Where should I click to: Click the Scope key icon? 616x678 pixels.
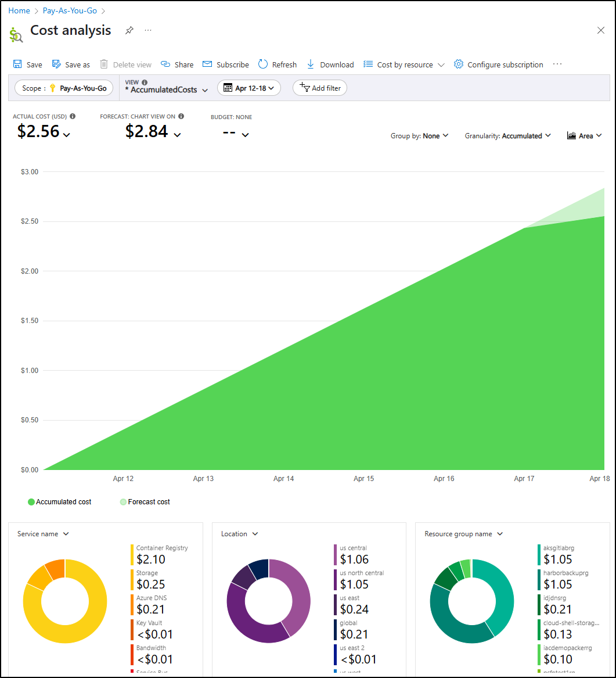pyautogui.click(x=53, y=88)
